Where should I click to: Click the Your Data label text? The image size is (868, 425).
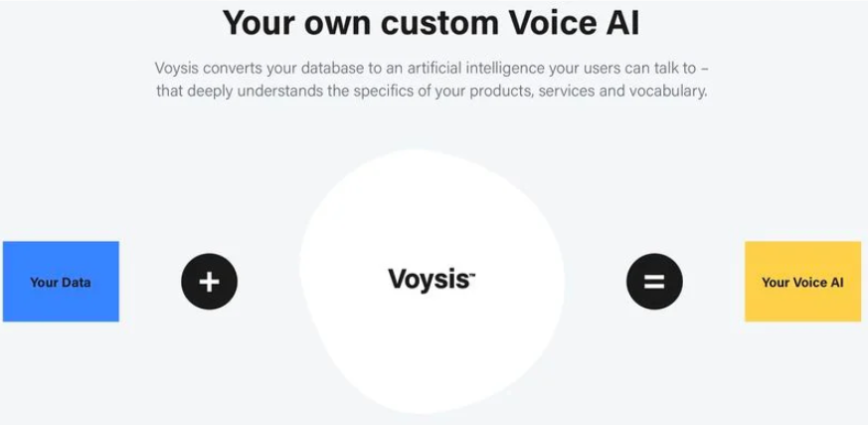coord(61,282)
